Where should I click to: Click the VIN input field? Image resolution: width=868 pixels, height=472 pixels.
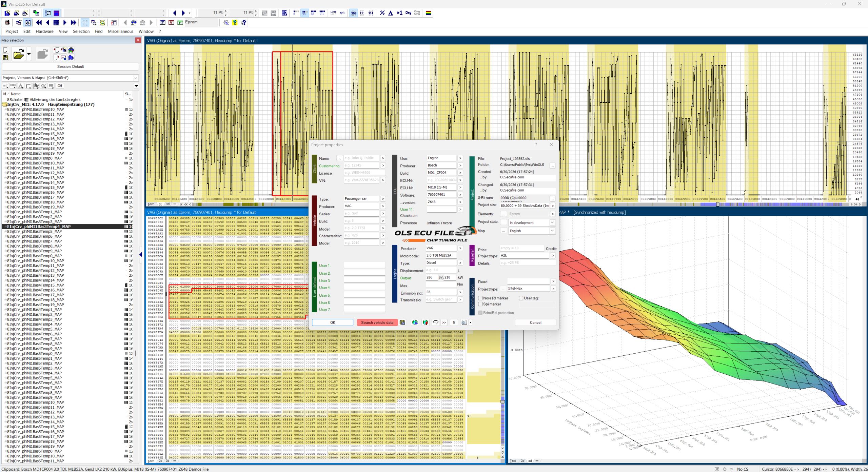(361, 180)
